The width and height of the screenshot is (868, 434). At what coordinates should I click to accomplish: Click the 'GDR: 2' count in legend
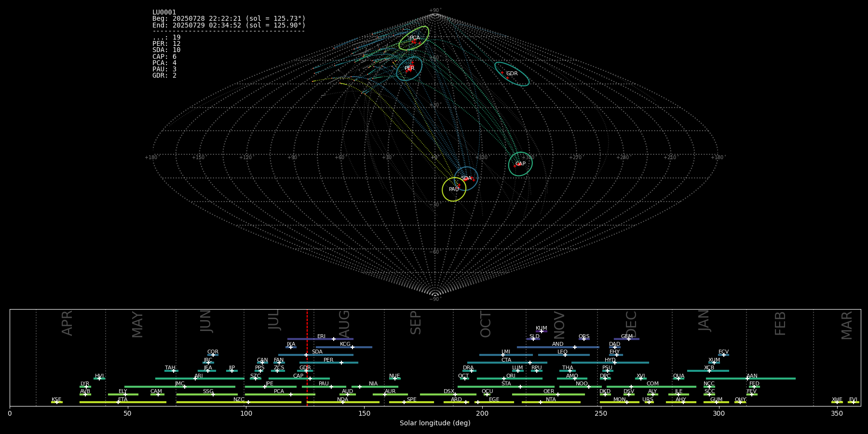pos(164,76)
